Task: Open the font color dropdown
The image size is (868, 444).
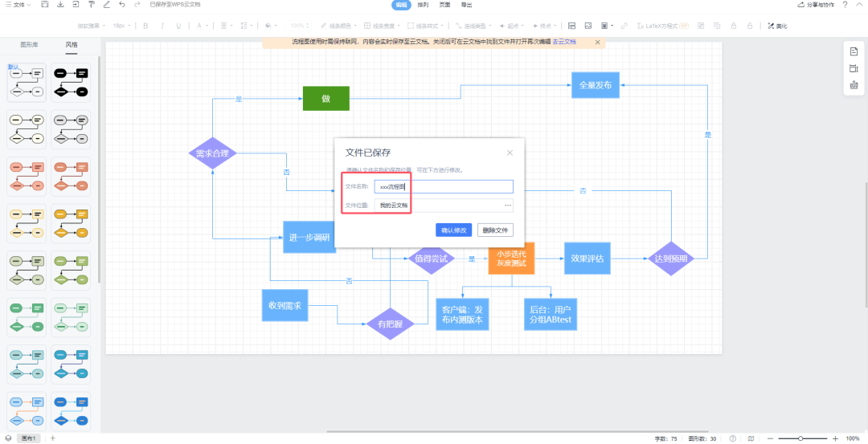Action: (x=202, y=26)
